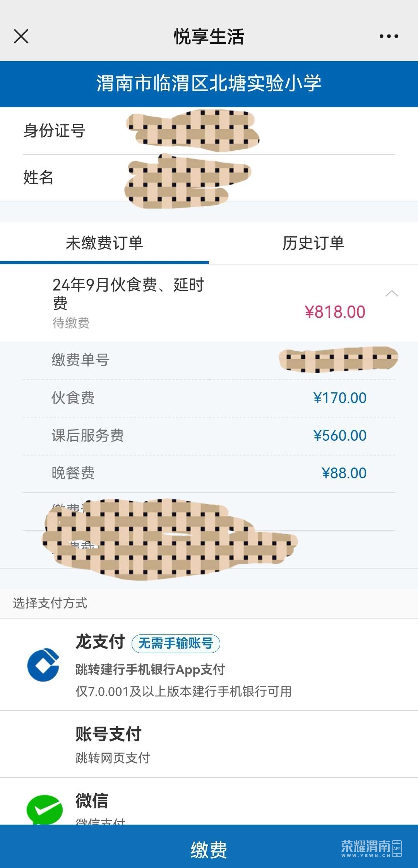Select the 伙食费 ¥170.00 row
Viewport: 418px width, 868px height.
(209, 398)
